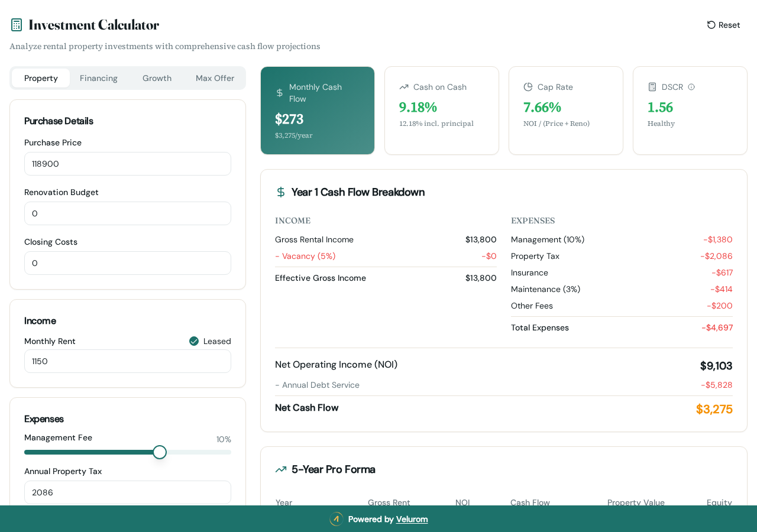The height and width of the screenshot is (532, 757).
Task: Click the Net Cash Flow row label
Action: click(307, 407)
